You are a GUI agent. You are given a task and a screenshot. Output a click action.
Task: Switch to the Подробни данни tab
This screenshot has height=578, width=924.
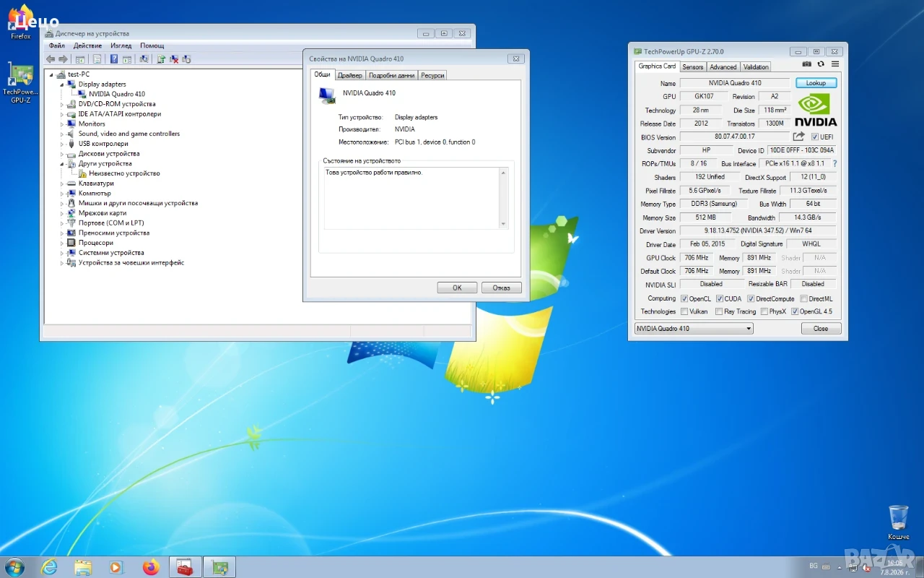coord(392,75)
